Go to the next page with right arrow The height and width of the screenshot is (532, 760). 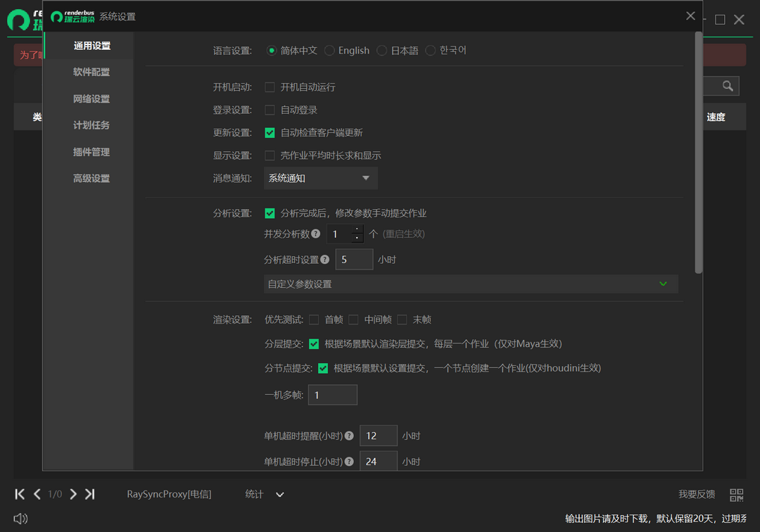click(73, 494)
